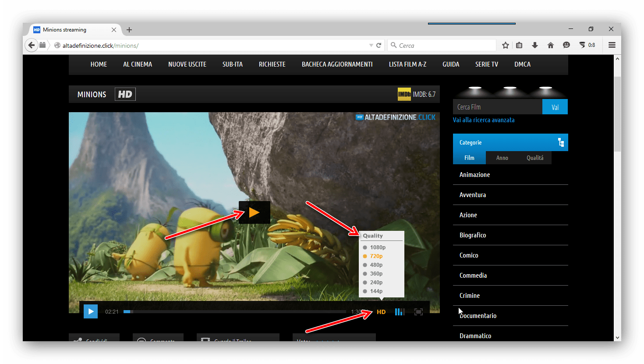Viewport: 644px width, 364px height.
Task: Toggle fullscreen in the video player
Action: point(418,312)
